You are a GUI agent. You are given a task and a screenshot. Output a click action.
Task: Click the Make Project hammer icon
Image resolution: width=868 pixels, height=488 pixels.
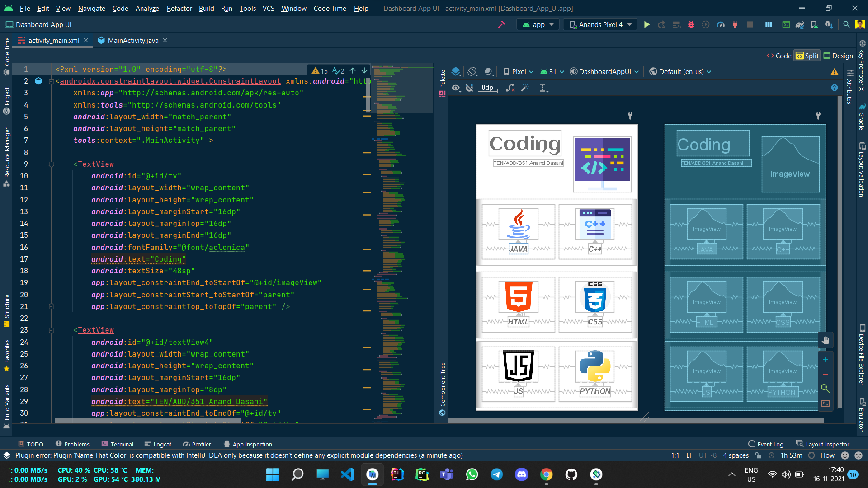click(502, 24)
